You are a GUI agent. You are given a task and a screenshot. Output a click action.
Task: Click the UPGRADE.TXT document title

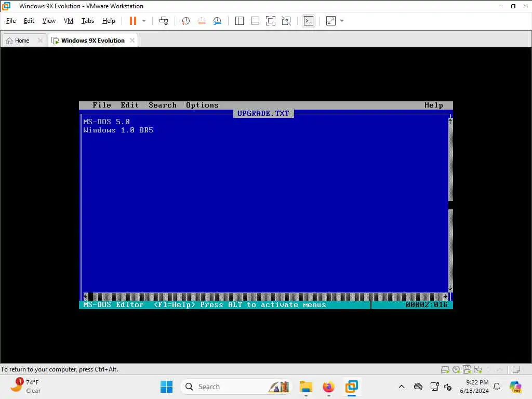click(x=263, y=113)
